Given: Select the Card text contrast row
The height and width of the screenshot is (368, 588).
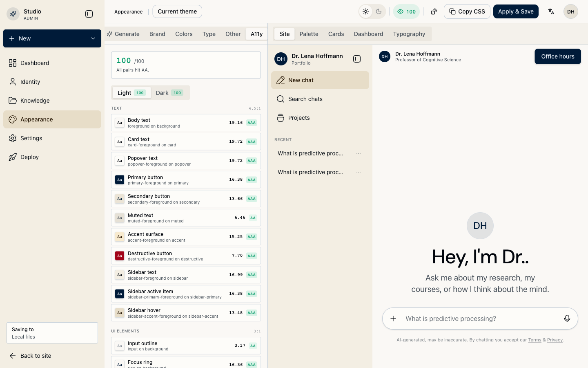Looking at the screenshot, I should (x=186, y=142).
